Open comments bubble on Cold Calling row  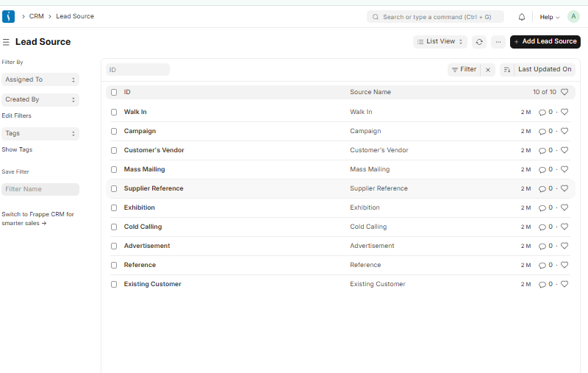[542, 227]
